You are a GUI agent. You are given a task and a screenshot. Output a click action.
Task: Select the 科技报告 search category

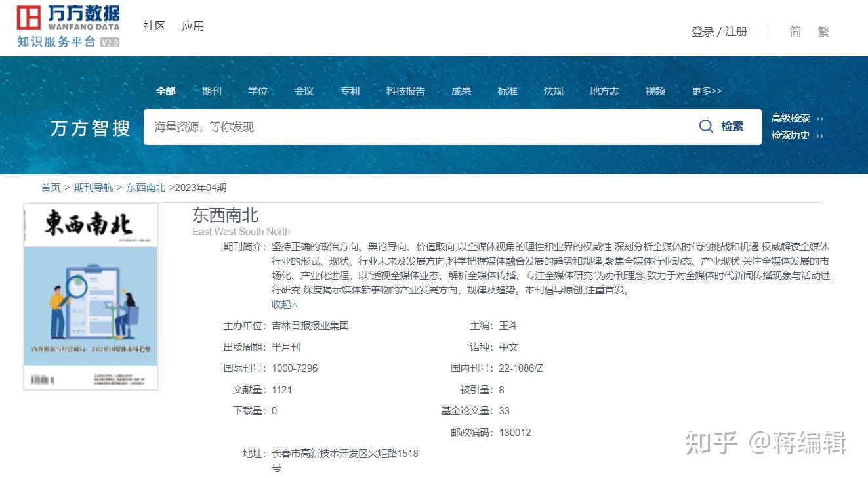[405, 91]
